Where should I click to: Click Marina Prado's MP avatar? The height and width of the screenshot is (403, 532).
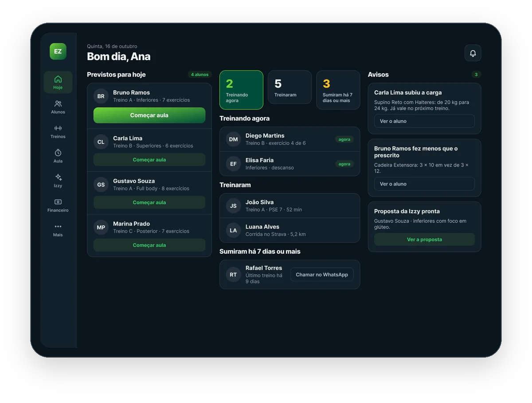(x=101, y=227)
